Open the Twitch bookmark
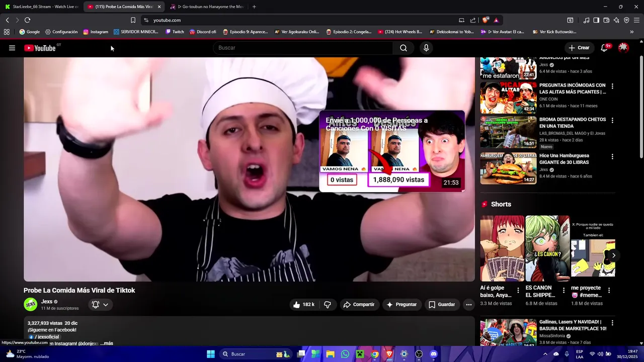The width and height of the screenshot is (644, 362). (x=175, y=32)
